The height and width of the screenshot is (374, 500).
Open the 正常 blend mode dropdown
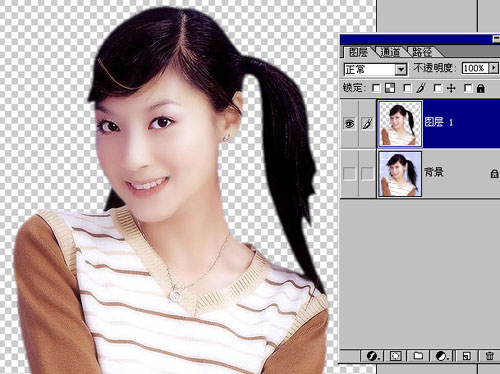coord(401,69)
